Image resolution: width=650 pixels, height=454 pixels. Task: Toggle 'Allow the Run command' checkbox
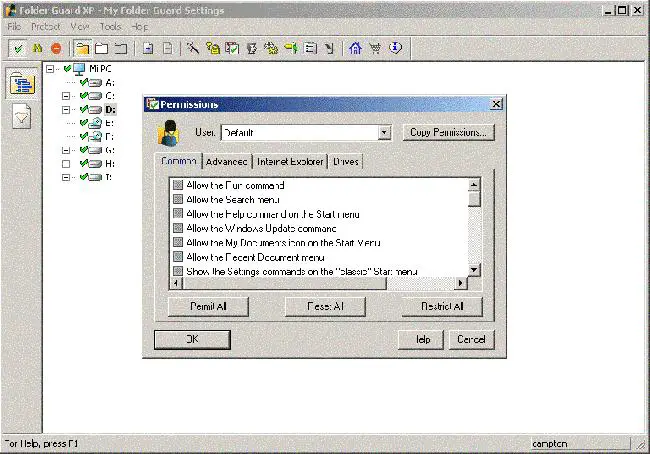coord(178,185)
